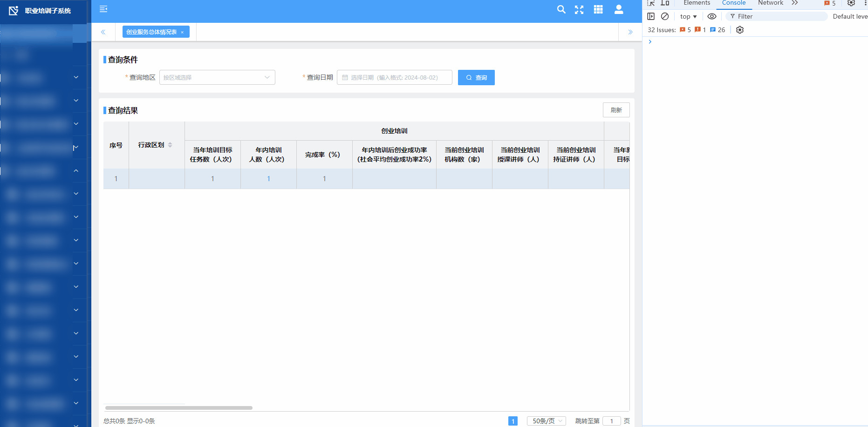Screen dimensions: 868x427
Task: Click the 创业培训 group header
Action: tap(394, 131)
